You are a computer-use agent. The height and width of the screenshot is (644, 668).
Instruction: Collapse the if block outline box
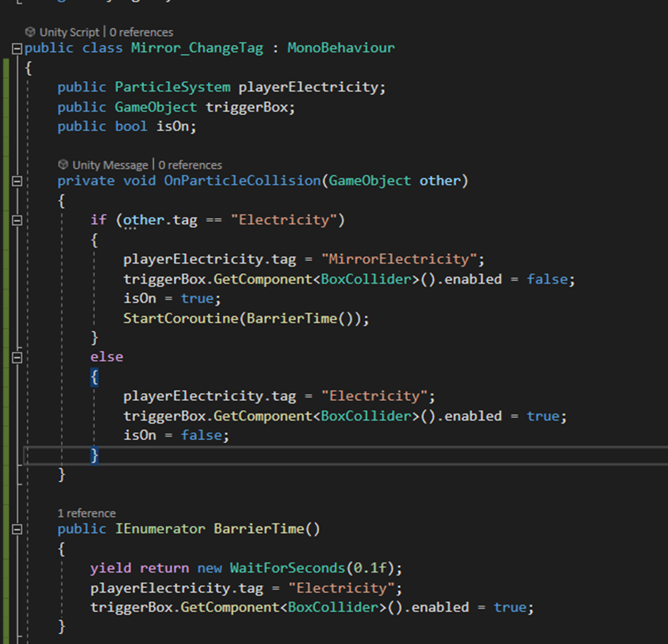tap(17, 220)
